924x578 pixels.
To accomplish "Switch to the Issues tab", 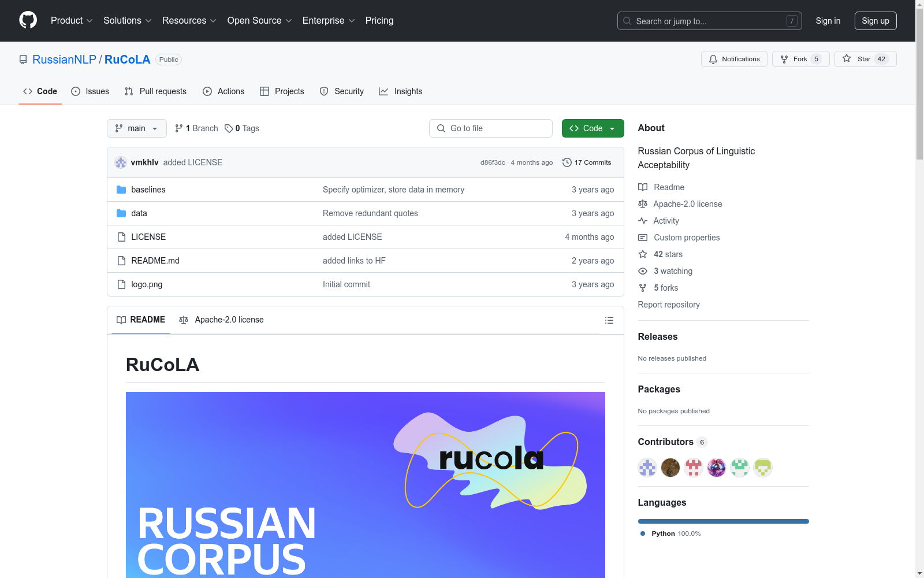I will point(90,91).
